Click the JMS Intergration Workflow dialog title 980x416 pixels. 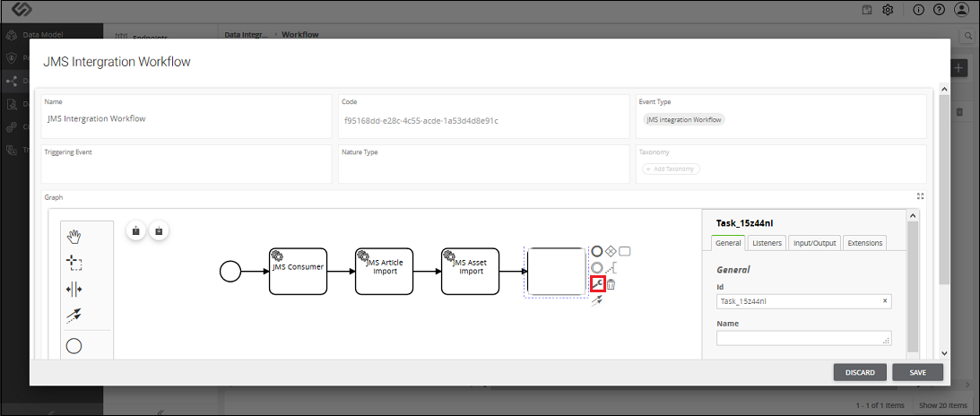click(117, 62)
